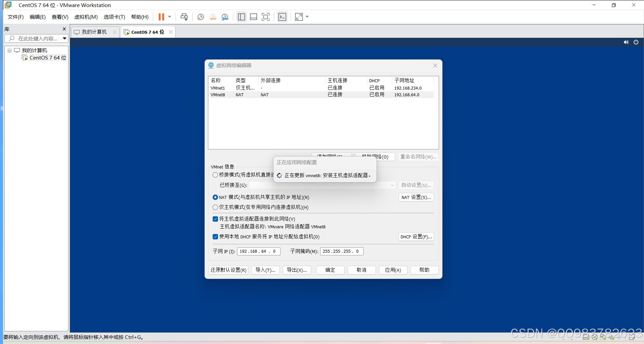
Task: Click the subnet mask input field
Action: [x=342, y=251]
